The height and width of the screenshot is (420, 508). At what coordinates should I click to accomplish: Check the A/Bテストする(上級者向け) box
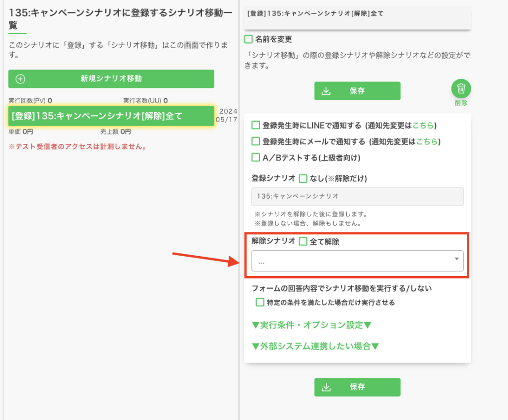[x=256, y=157]
